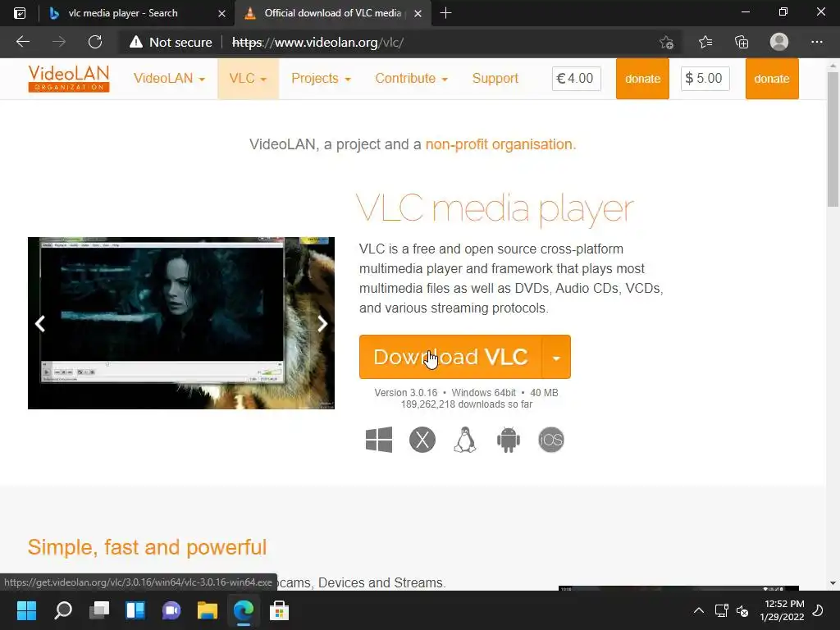This screenshot has height=630, width=840.
Task: Click the Version 3.0.16 text
Action: (405, 393)
